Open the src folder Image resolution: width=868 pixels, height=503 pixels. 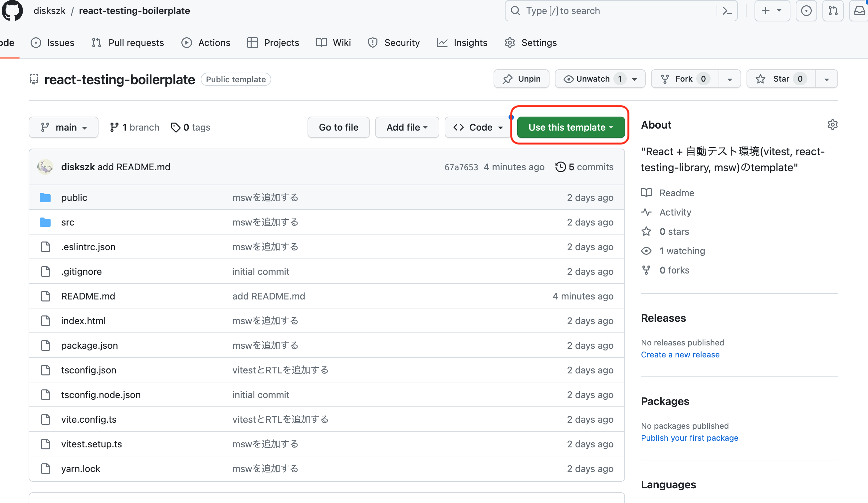point(68,223)
